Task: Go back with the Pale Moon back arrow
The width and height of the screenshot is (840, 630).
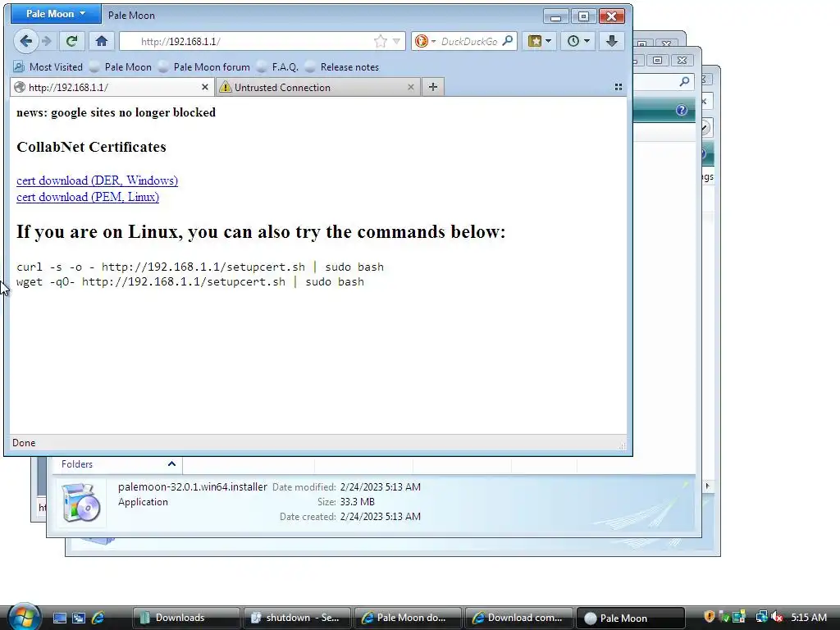Action: coord(25,41)
